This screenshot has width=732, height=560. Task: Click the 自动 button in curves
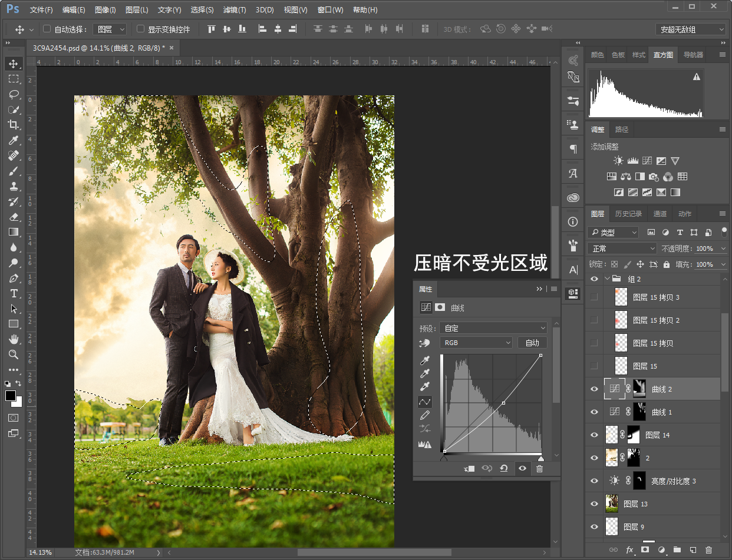pyautogui.click(x=532, y=342)
